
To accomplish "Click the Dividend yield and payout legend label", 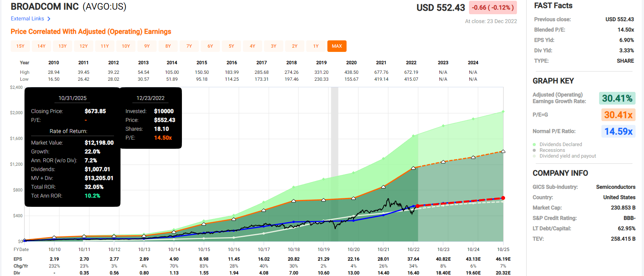I will pos(568,156).
